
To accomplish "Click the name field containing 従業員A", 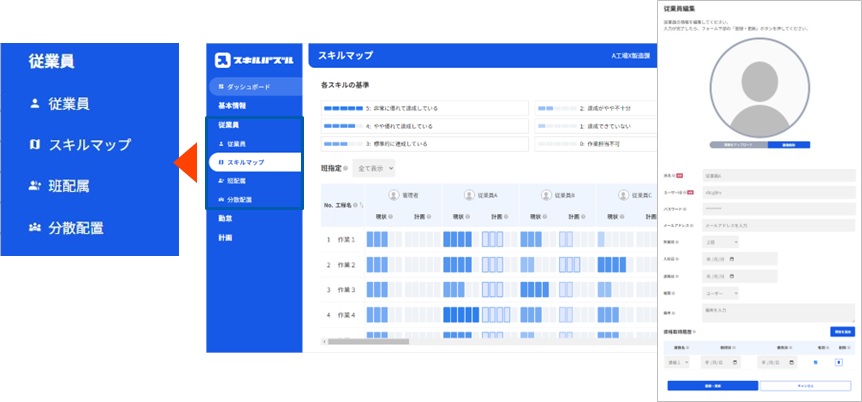I will (x=778, y=175).
